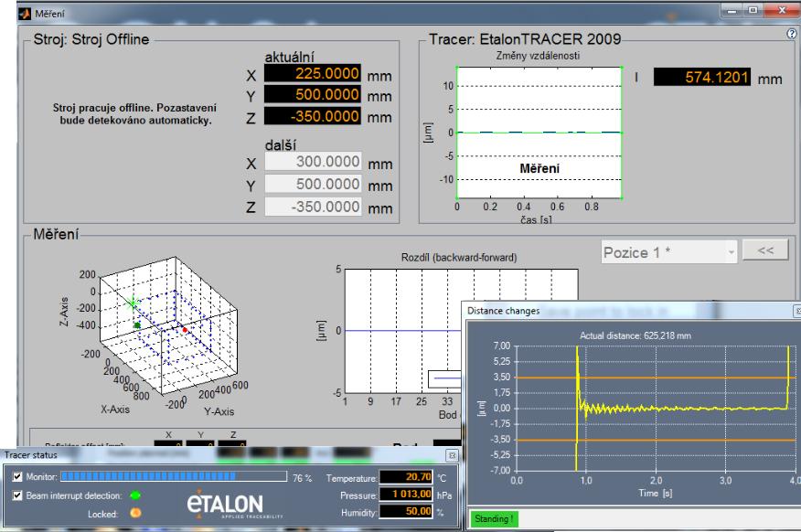Image resolution: width=801 pixels, height=532 pixels.
Task: Click the help question mark icon
Action: pyautogui.click(x=791, y=33)
